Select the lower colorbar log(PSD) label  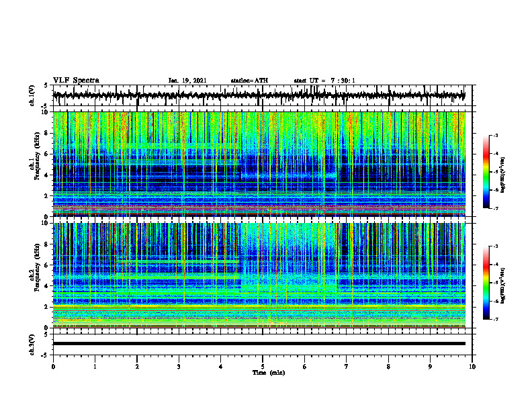(503, 285)
